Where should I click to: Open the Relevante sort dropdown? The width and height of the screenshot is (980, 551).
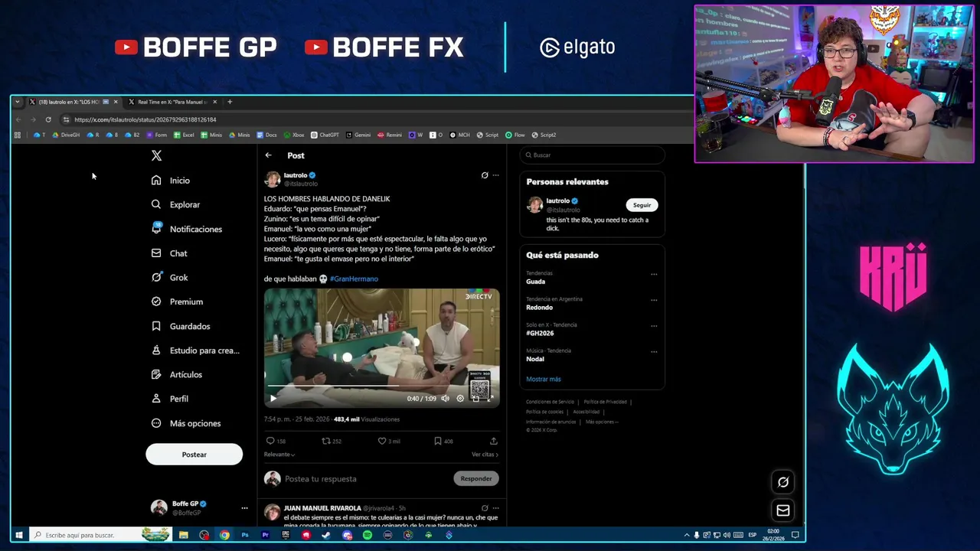point(279,455)
